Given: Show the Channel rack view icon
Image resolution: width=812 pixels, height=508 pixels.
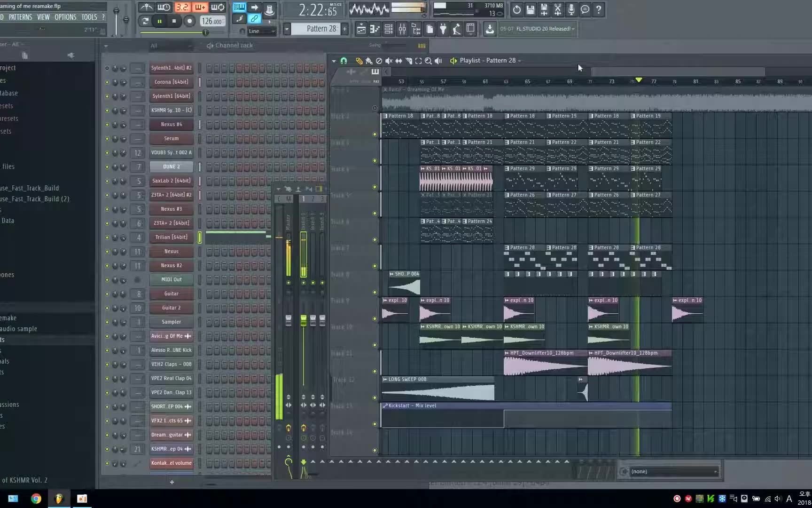Looking at the screenshot, I should point(389,29).
